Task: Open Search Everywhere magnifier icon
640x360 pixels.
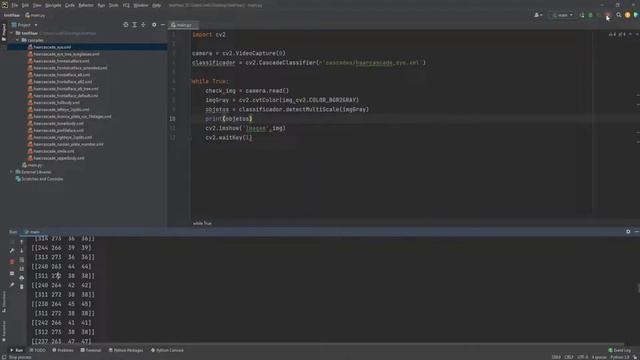Action: pos(619,15)
